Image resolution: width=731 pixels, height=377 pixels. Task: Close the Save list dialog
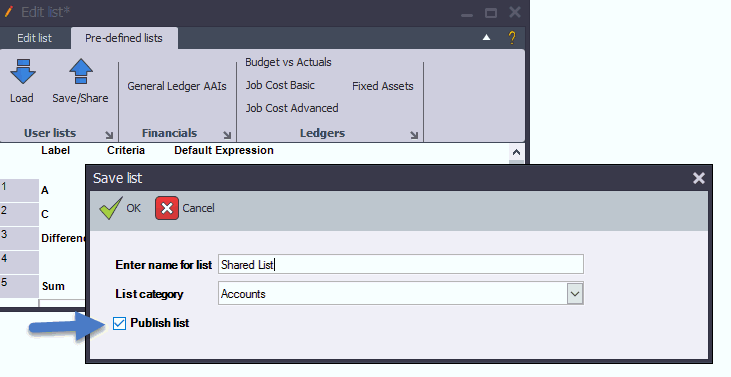coord(698,178)
